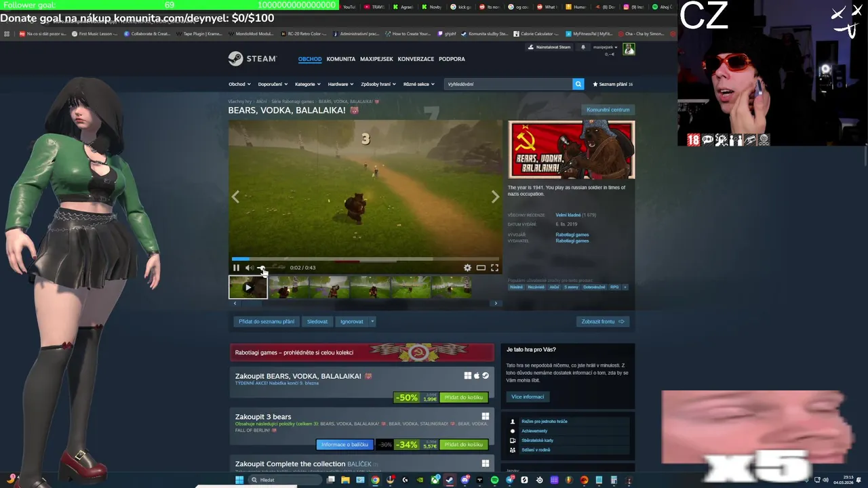Expand the Ignorovat options arrow

372,322
